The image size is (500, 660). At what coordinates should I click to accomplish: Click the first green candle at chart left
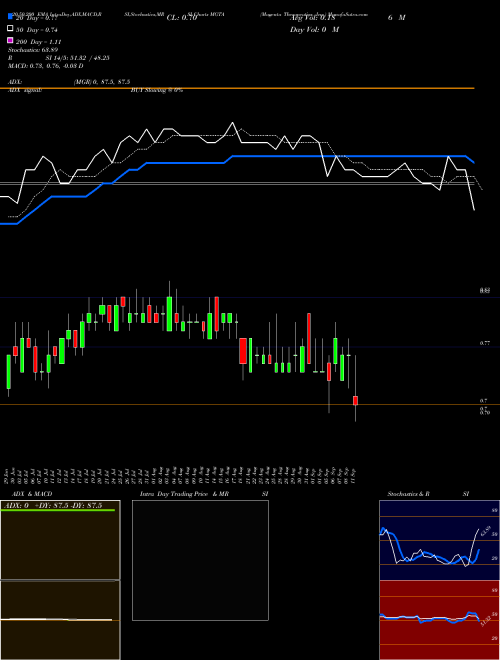8,372
